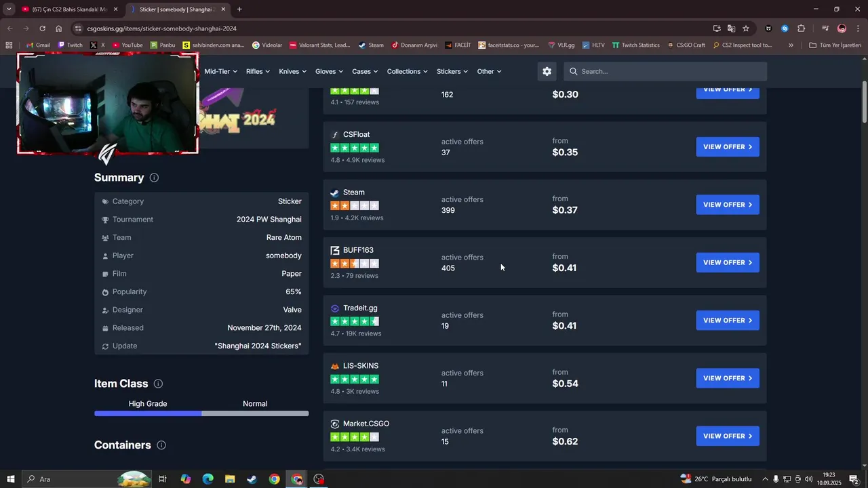Click the Steam marketplace logo icon
868x488 pixels.
[335, 192]
